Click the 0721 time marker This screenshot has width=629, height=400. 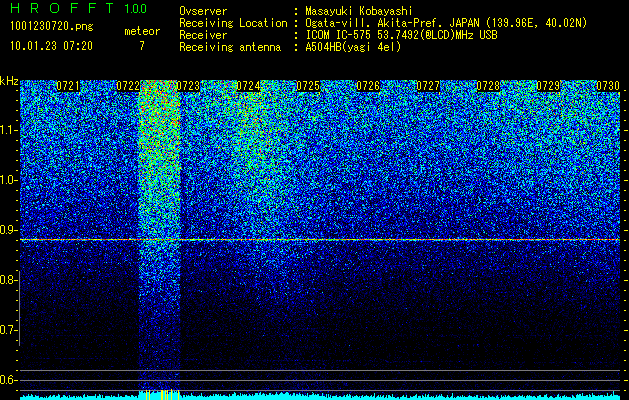(x=68, y=86)
